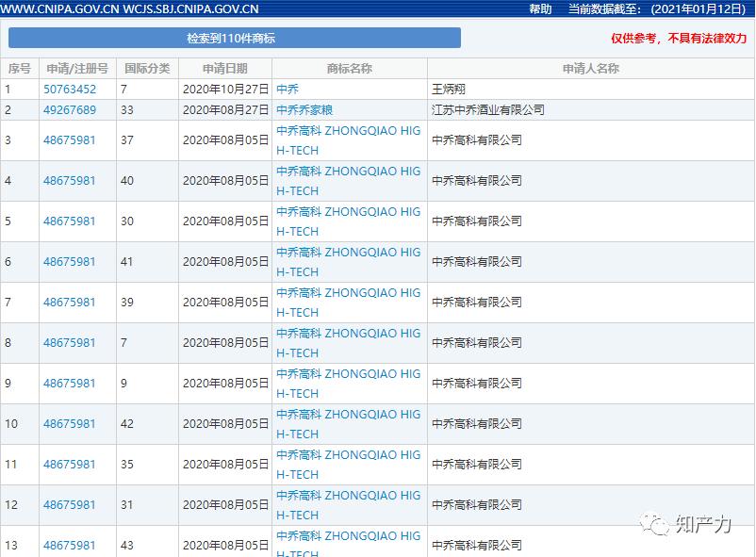
Task: Select date 2020年08月27日 cell
Action: click(x=225, y=110)
